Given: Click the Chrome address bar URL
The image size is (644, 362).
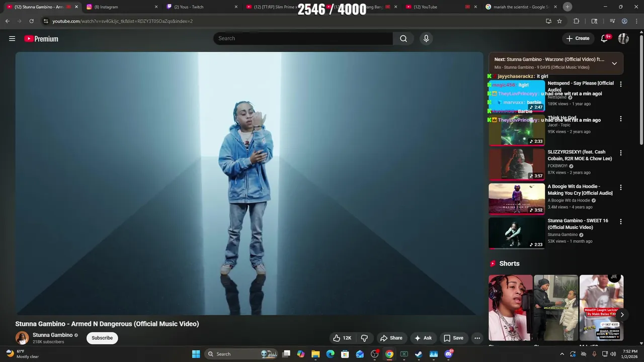Looking at the screenshot, I should click(122, 21).
